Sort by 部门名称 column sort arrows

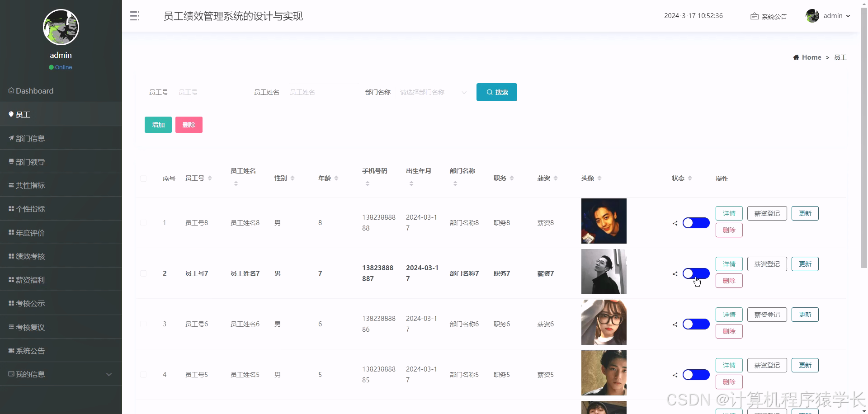pyautogui.click(x=455, y=184)
